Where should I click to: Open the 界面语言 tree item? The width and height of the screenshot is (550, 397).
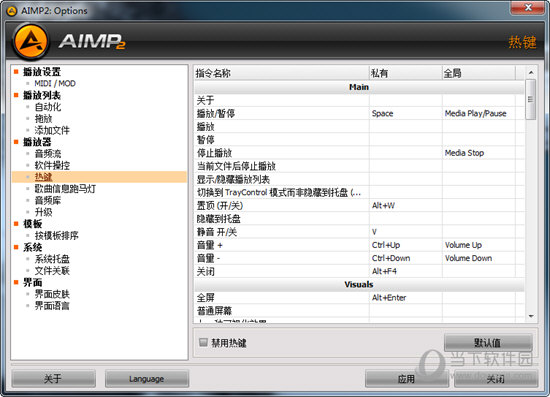(52, 305)
